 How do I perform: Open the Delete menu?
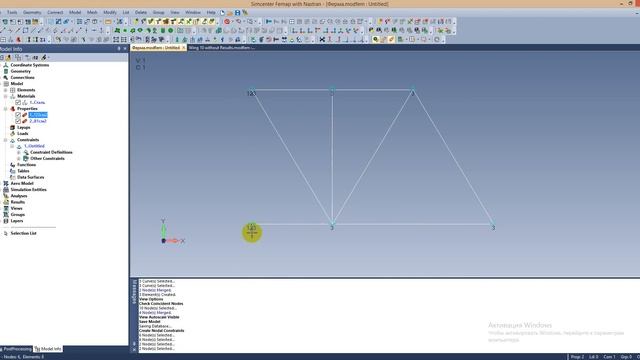141,13
